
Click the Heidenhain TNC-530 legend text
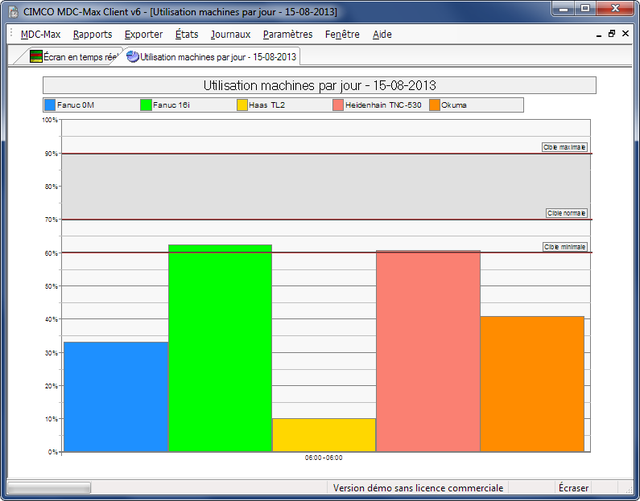click(383, 105)
